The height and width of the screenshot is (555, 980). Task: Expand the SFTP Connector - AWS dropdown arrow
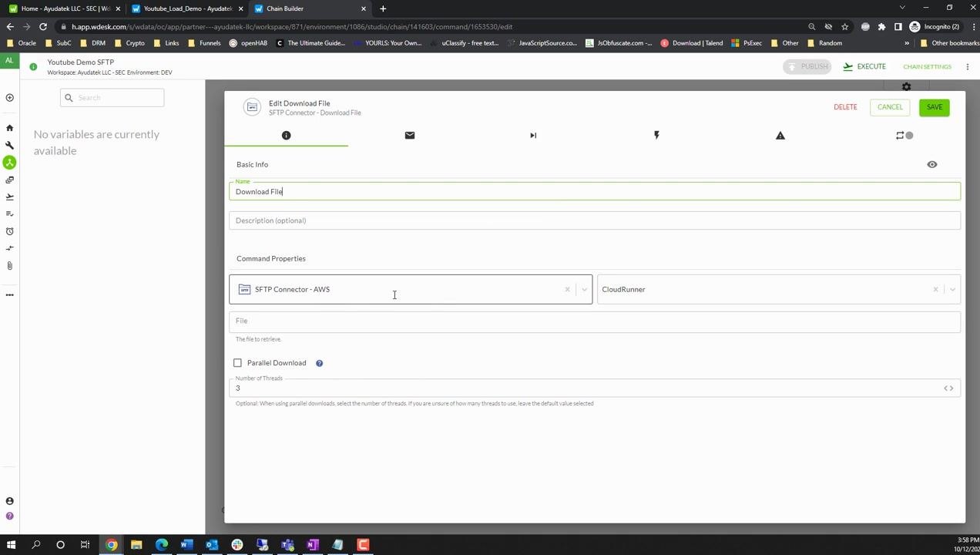pos(584,290)
